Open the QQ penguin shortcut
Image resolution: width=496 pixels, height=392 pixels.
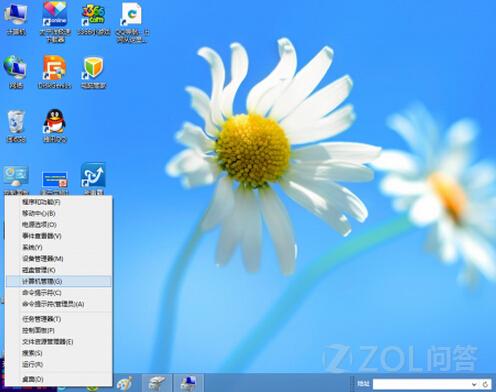pyautogui.click(x=55, y=126)
